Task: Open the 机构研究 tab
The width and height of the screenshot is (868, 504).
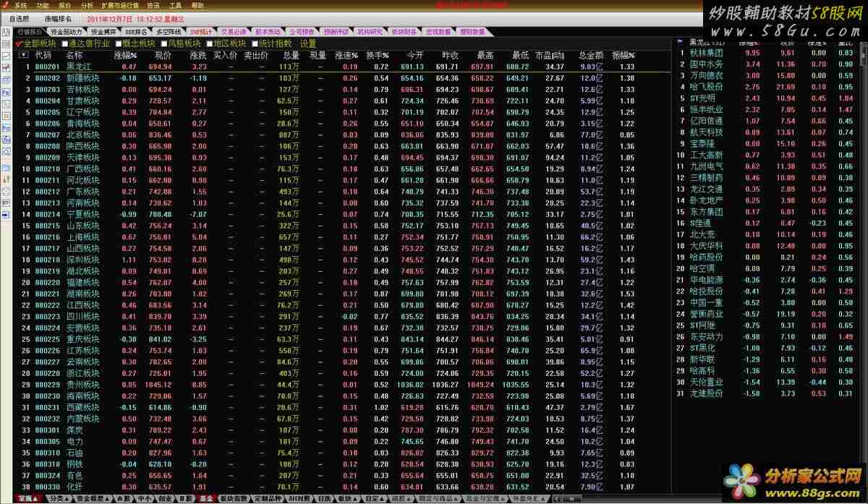Action: tap(370, 32)
